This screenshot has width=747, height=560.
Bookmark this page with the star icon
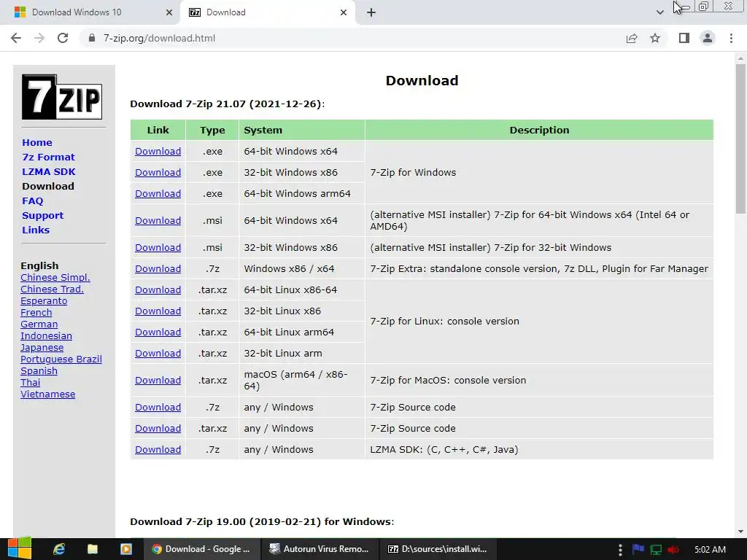coord(655,38)
